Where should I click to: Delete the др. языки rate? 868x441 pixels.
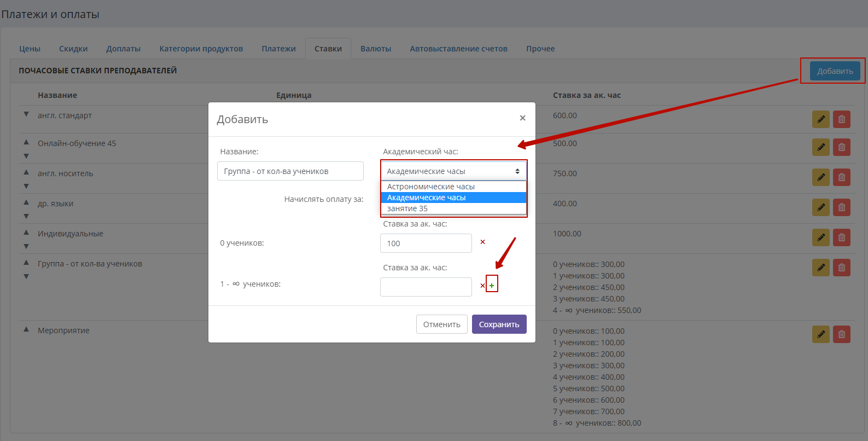842,207
